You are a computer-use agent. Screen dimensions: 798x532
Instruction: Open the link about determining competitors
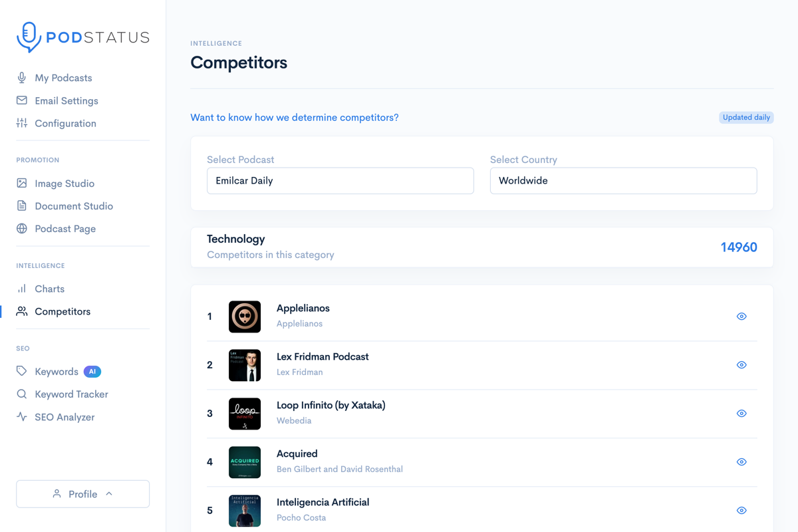[x=295, y=117]
